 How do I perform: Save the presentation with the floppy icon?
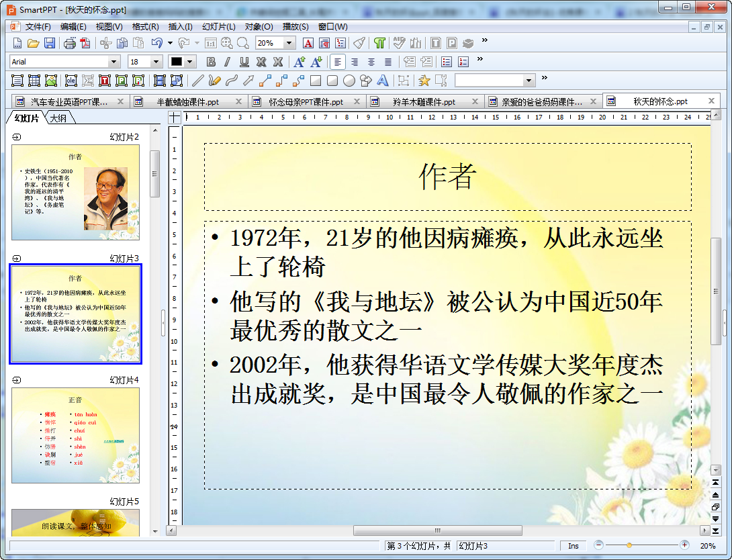coord(50,44)
